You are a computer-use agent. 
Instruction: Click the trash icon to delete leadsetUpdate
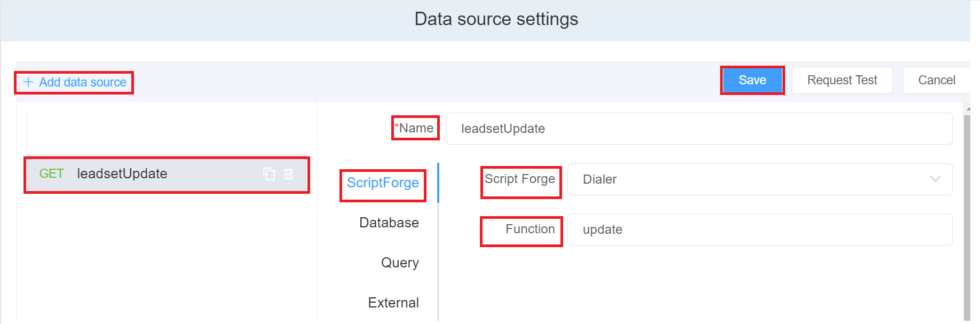click(x=288, y=174)
